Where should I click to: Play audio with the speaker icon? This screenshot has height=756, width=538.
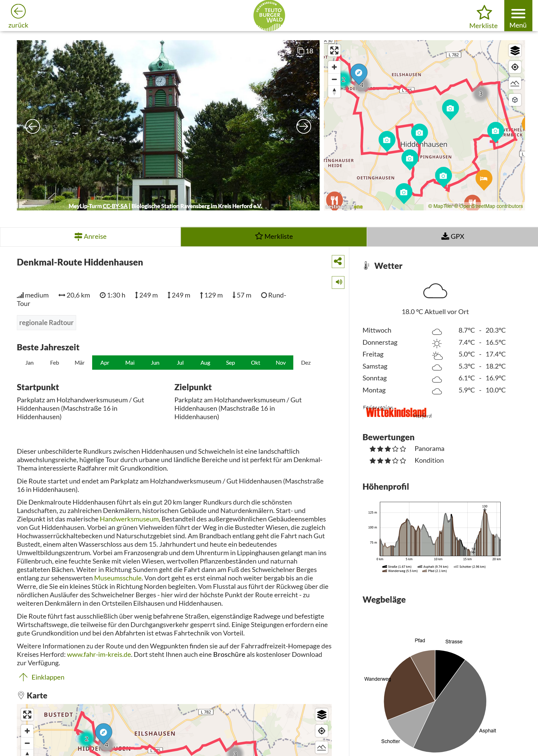tap(338, 282)
